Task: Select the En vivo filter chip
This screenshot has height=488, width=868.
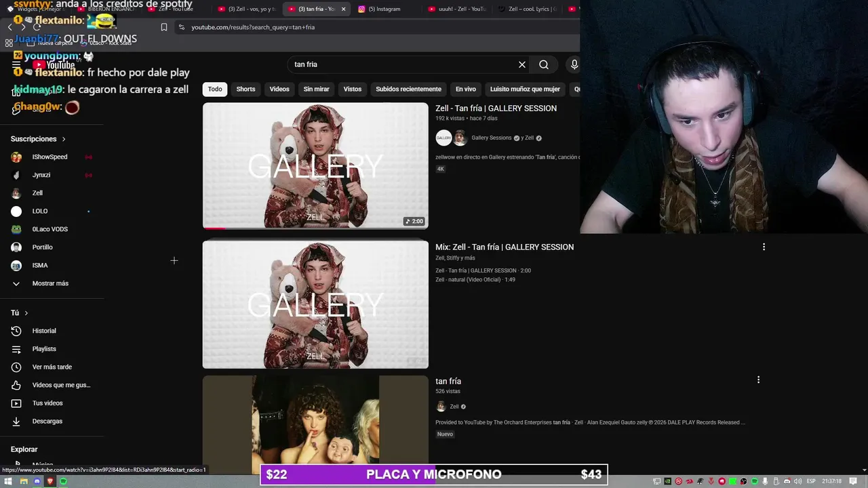Action: point(466,89)
